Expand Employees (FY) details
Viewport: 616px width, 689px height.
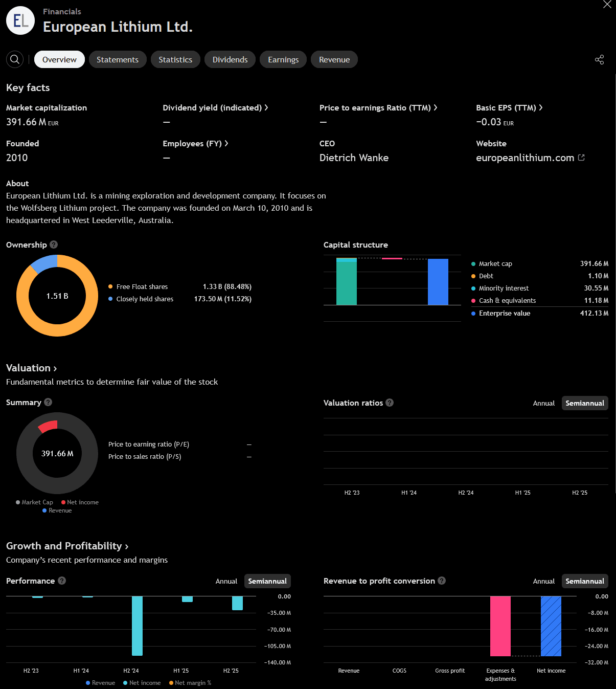coord(195,143)
